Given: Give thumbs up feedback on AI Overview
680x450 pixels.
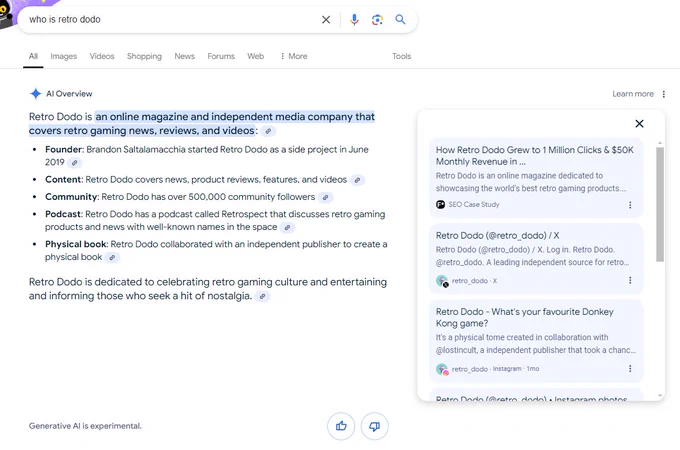Looking at the screenshot, I should click(x=341, y=426).
